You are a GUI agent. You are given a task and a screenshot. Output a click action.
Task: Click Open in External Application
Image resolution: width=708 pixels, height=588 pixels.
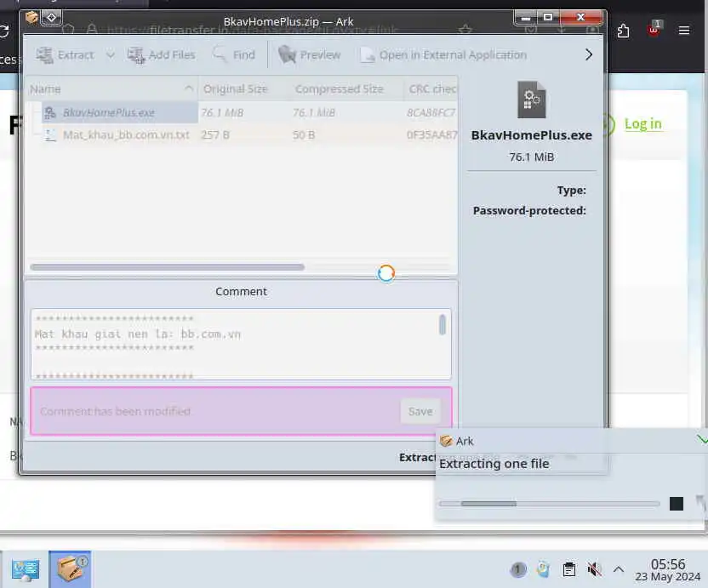pyautogui.click(x=443, y=55)
